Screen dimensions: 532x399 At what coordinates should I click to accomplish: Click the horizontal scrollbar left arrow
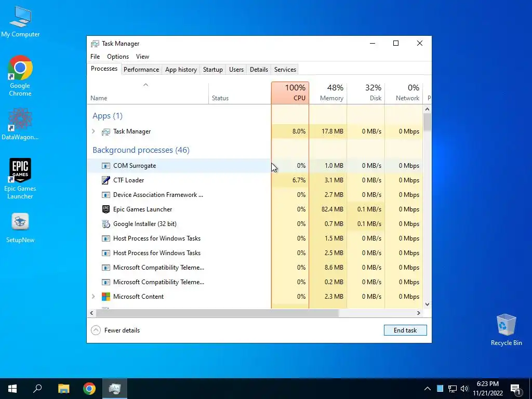point(91,313)
